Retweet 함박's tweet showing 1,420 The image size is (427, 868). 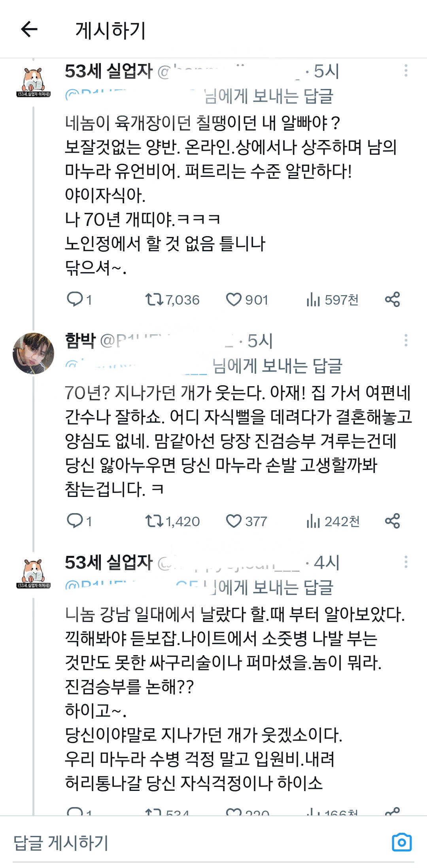click(154, 521)
